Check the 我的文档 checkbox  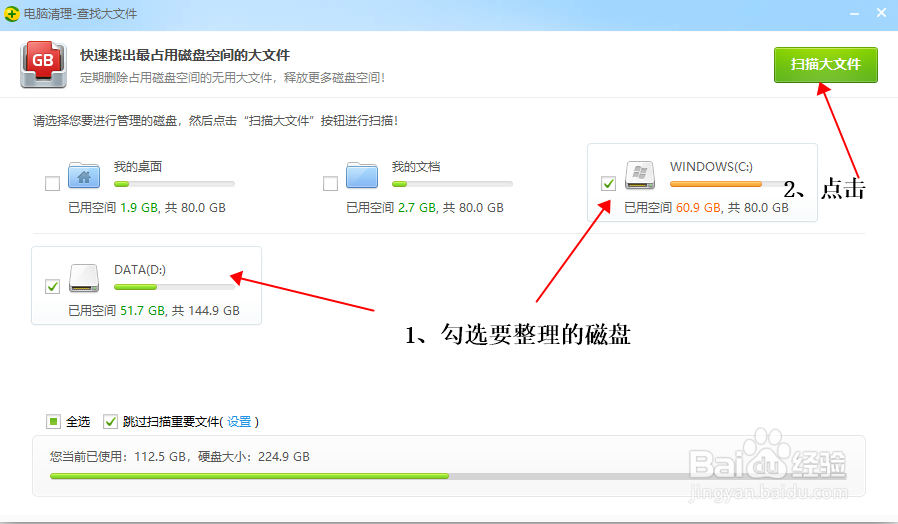[x=330, y=183]
